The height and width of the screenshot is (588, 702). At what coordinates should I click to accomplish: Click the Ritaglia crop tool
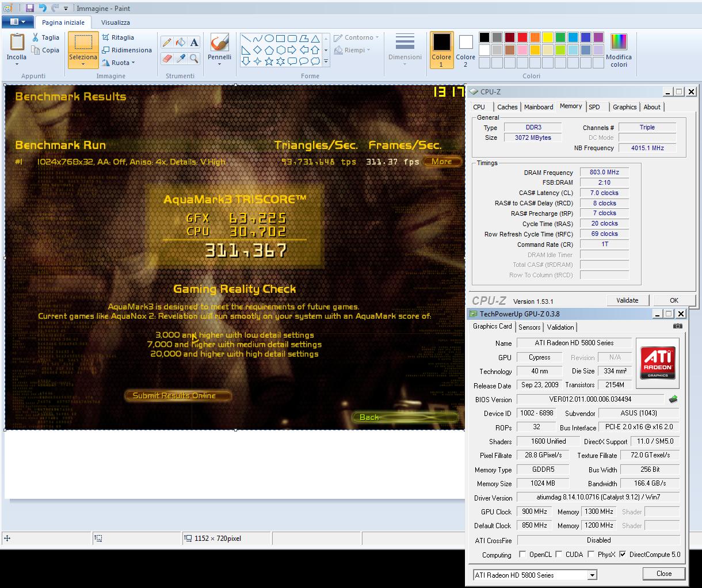click(x=118, y=37)
